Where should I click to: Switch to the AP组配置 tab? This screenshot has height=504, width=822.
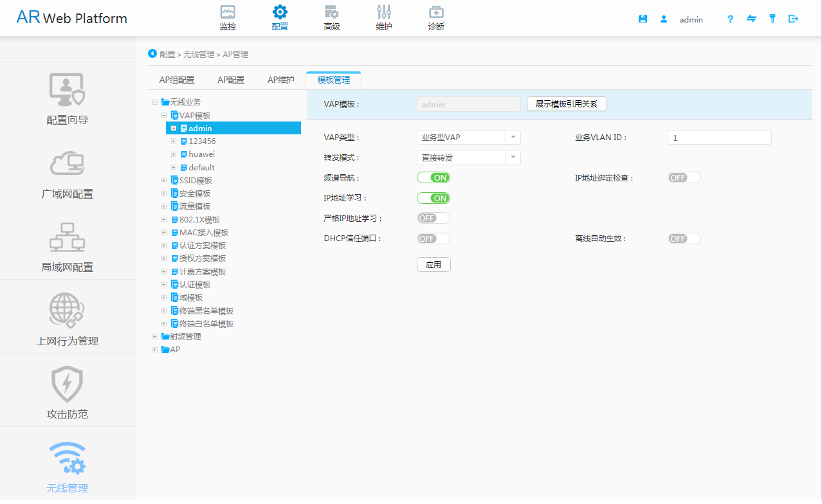177,80
